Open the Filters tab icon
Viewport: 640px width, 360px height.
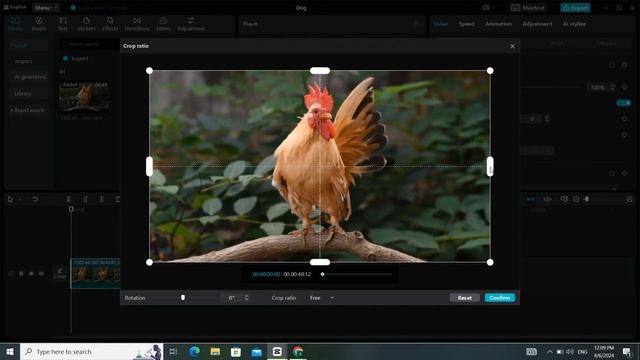pyautogui.click(x=163, y=24)
